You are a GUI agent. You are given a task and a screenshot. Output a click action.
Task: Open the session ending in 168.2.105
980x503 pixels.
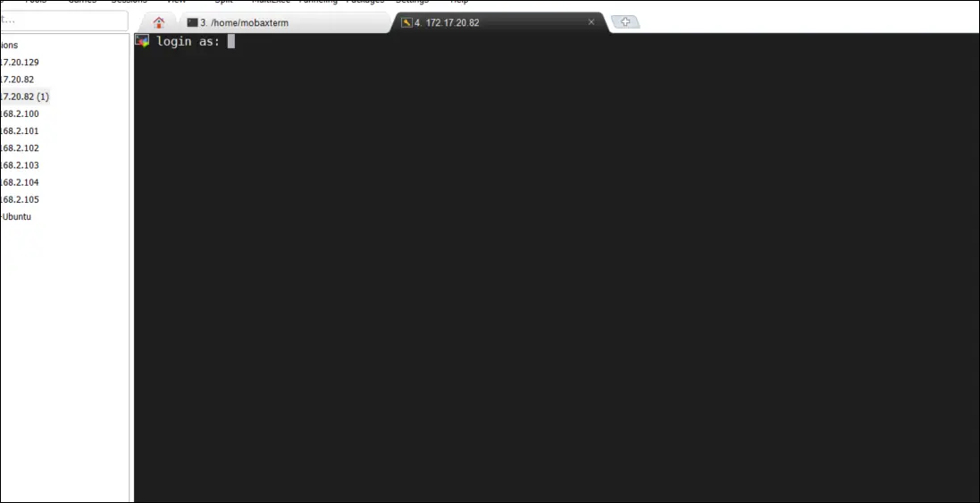tap(19, 199)
